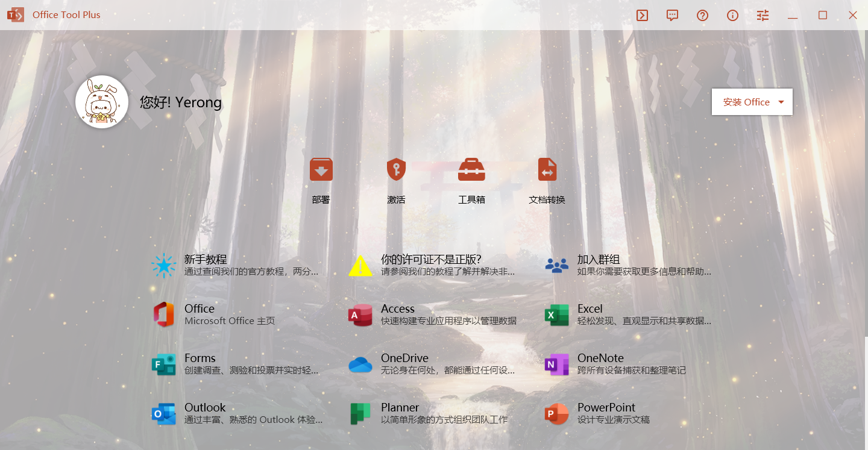Screen dimensions: 868x450
Task: Select the OneNote app entry
Action: click(628, 364)
